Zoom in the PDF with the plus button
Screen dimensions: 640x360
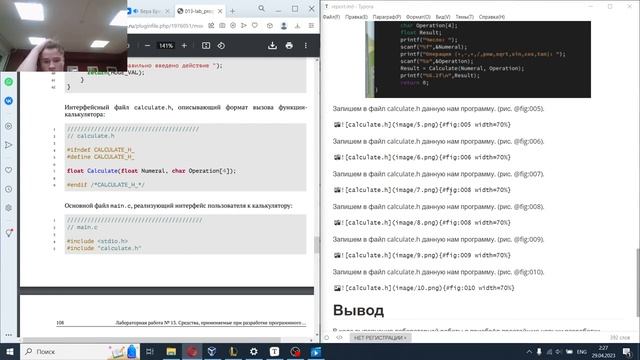tap(184, 46)
